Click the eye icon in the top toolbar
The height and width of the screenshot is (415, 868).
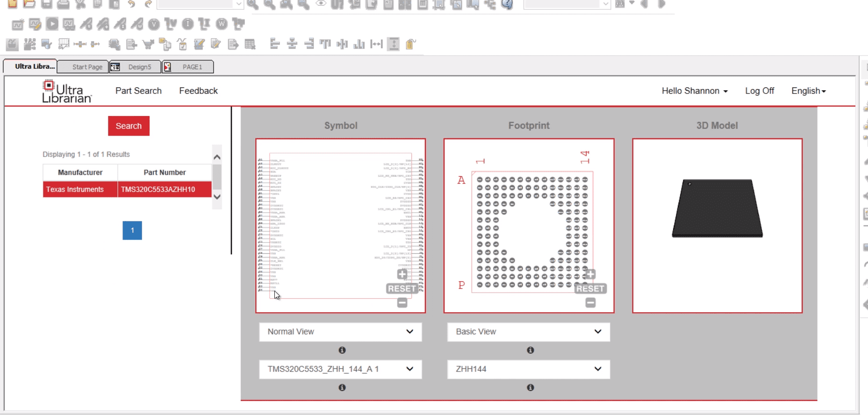321,4
